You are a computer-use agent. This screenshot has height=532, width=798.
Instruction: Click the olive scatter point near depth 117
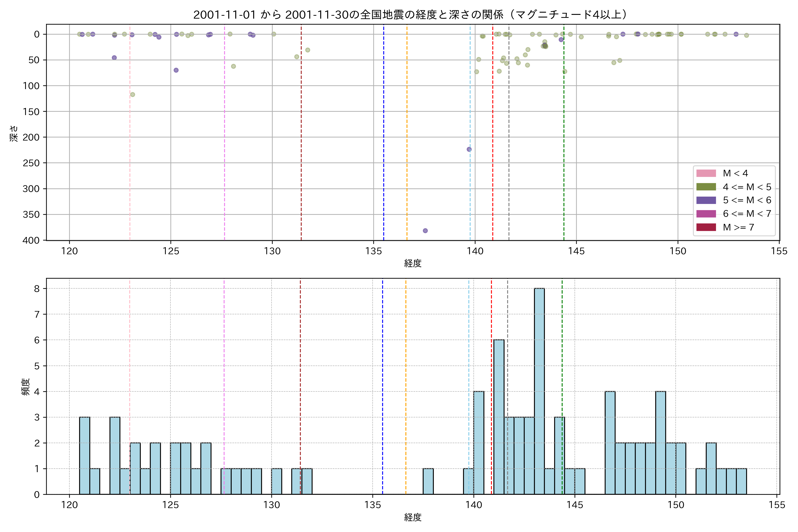[133, 94]
